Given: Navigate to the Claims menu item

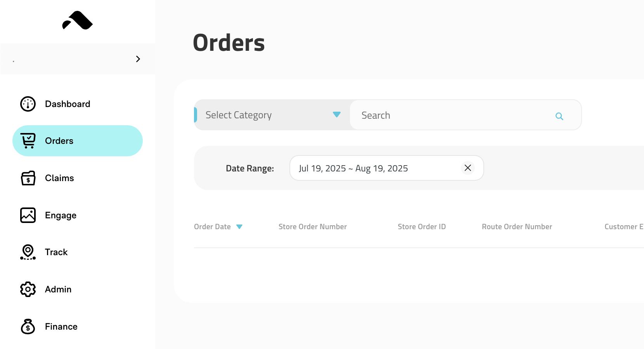Looking at the screenshot, I should pyautogui.click(x=59, y=178).
